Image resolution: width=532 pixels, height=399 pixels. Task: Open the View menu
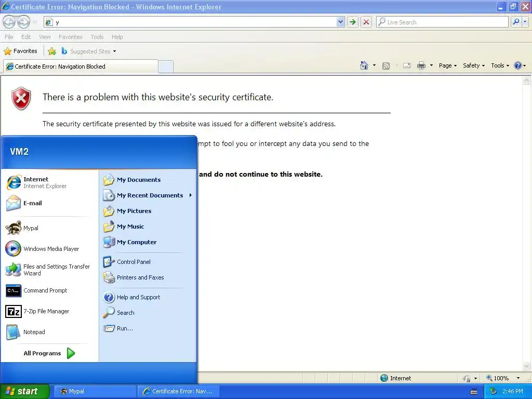(45, 37)
